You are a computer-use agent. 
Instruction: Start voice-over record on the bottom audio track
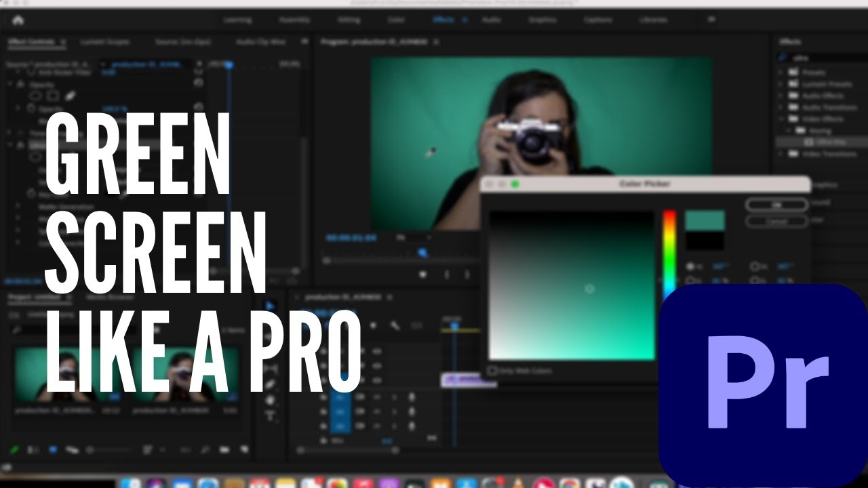tap(412, 426)
